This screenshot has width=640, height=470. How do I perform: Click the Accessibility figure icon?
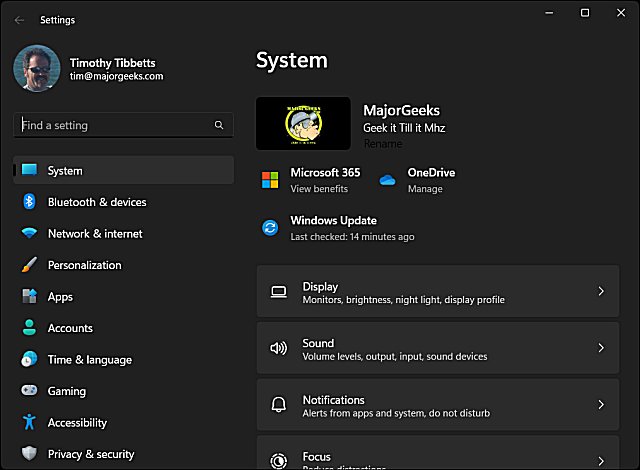(29, 423)
